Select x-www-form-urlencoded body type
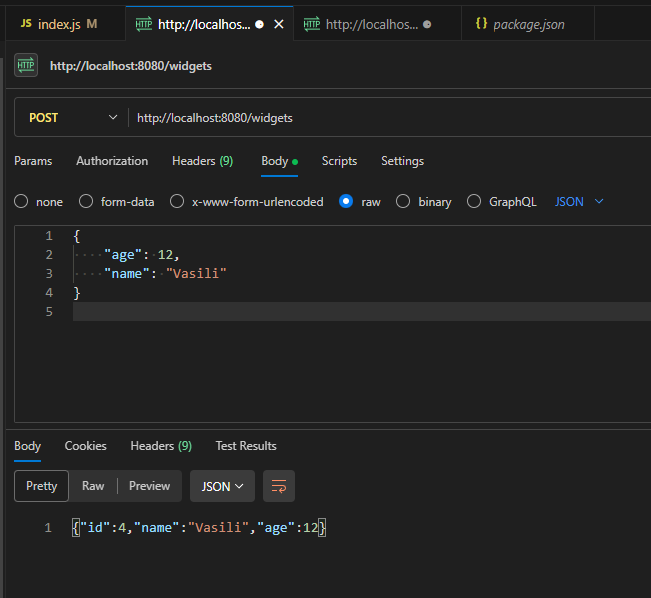Image resolution: width=651 pixels, height=598 pixels. pyautogui.click(x=177, y=202)
